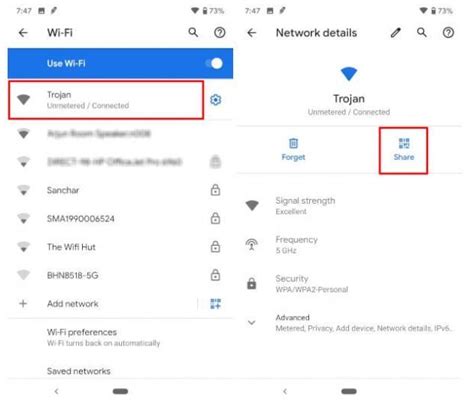
Task: Tap the Share QR code button
Action: (404, 150)
